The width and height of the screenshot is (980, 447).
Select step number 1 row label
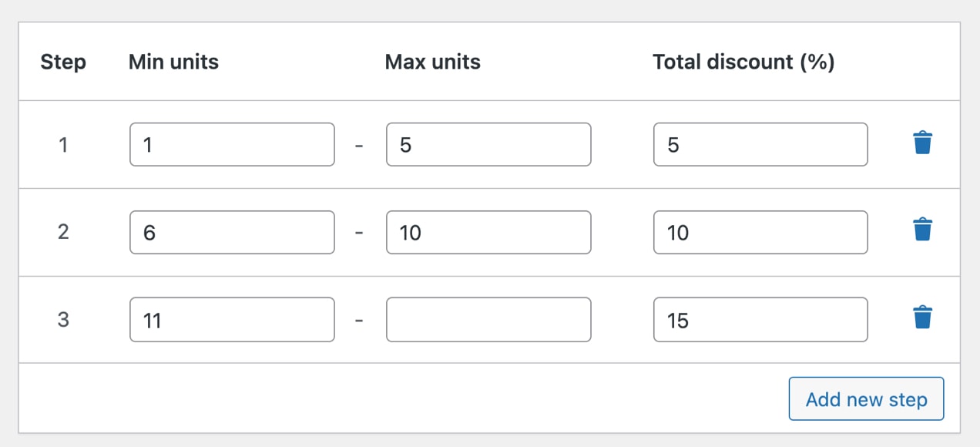tap(63, 144)
